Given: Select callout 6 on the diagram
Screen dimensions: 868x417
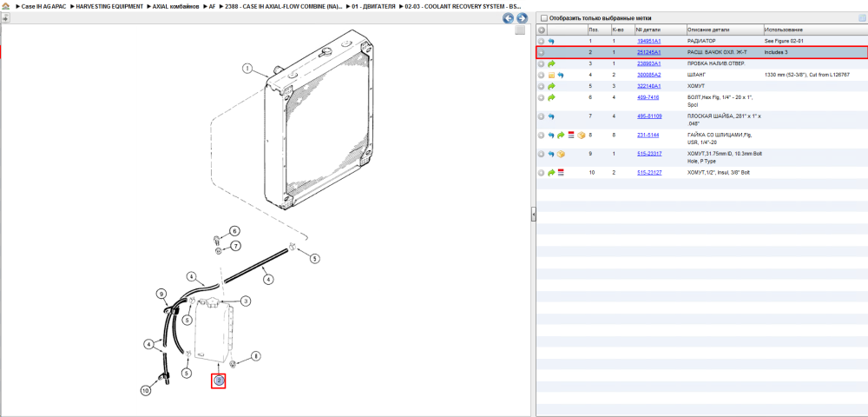Looking at the screenshot, I should pyautogui.click(x=234, y=231).
